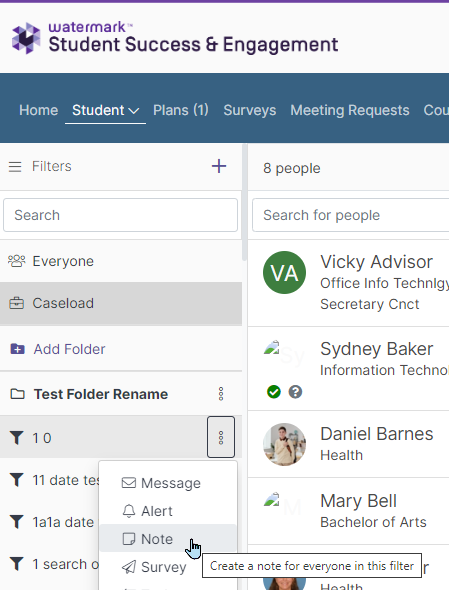The height and width of the screenshot is (590, 449).
Task: Toggle the Filters hamburger menu icon
Action: click(x=15, y=166)
